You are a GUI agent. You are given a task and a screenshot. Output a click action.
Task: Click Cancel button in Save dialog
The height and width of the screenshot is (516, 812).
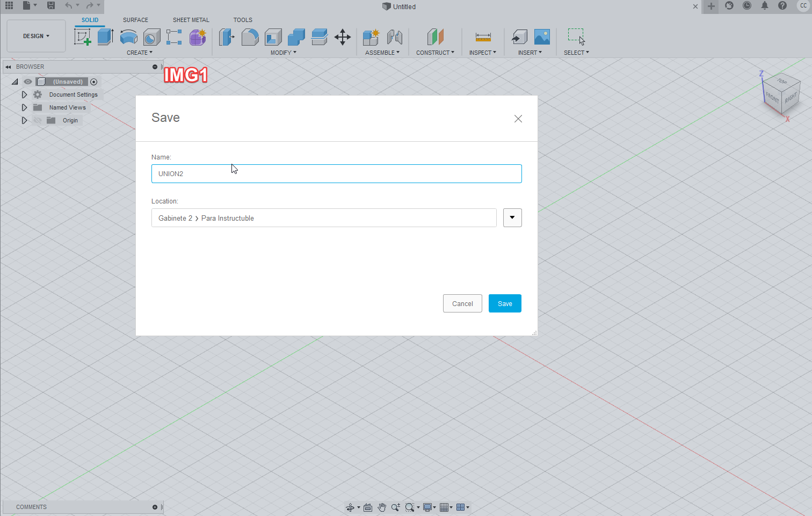(x=462, y=303)
